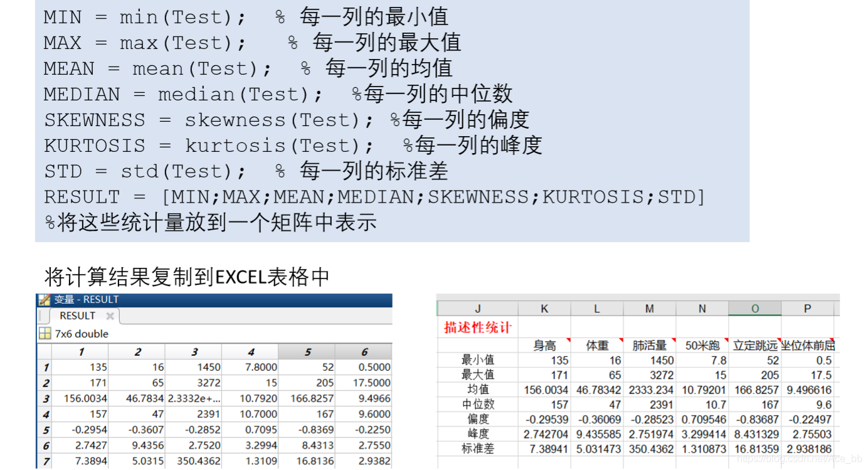Select Excel column header P
The height and width of the screenshot is (470, 868).
pos(808,308)
